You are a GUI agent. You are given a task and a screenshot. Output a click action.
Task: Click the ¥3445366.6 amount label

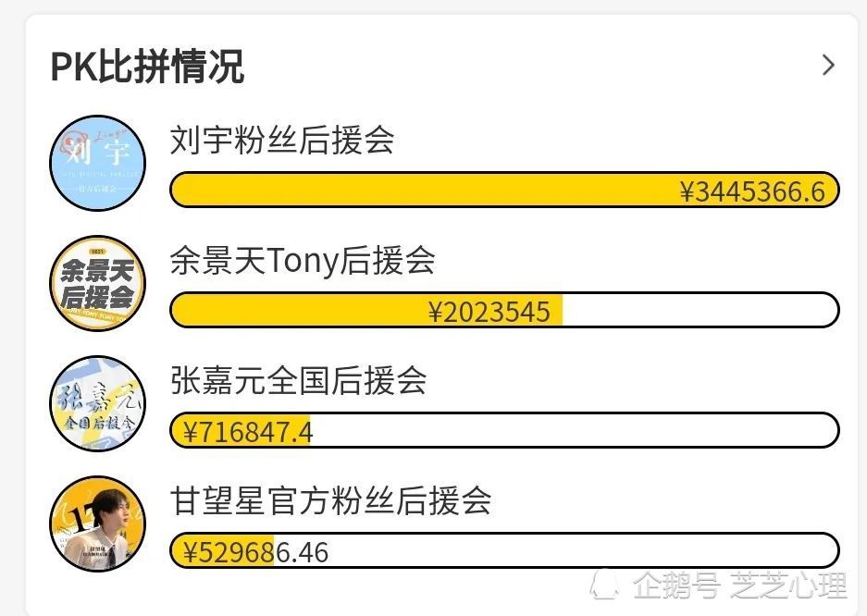752,191
